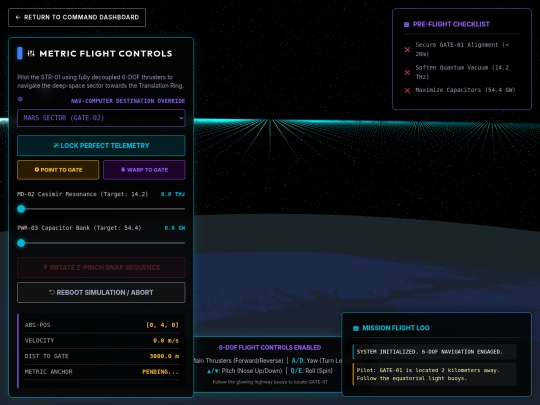Click the Mission Flight Log header icon
Image resolution: width=540 pixels, height=405 pixels.
(x=356, y=328)
